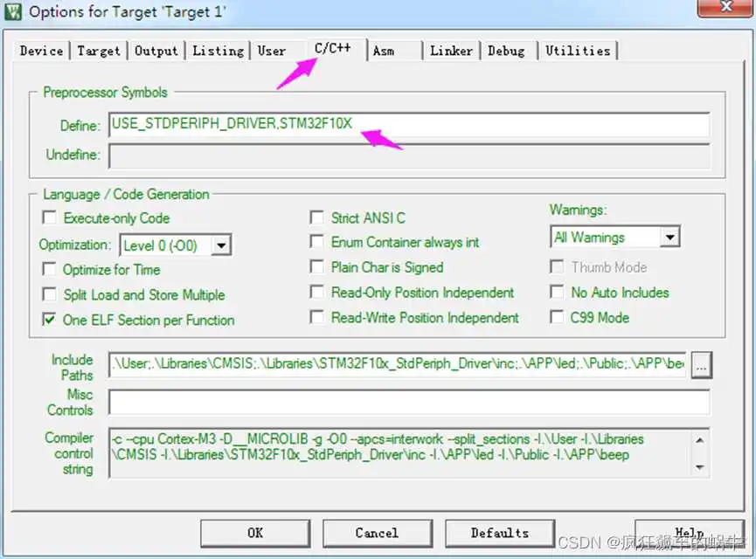Open the Optimization level dropdown
756x559 pixels.
tap(221, 245)
